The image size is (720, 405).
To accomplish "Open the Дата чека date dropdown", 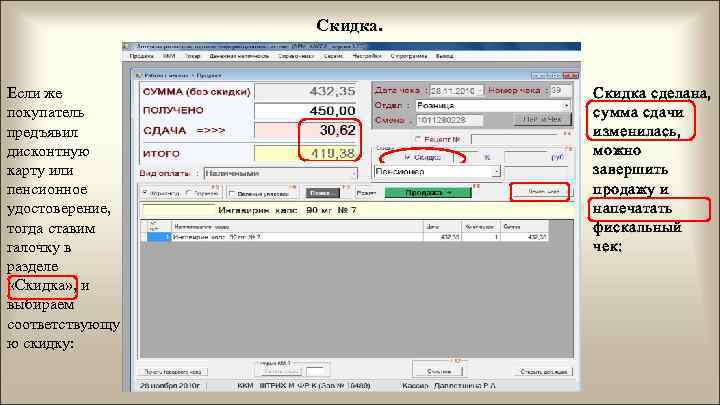I will coord(480,91).
